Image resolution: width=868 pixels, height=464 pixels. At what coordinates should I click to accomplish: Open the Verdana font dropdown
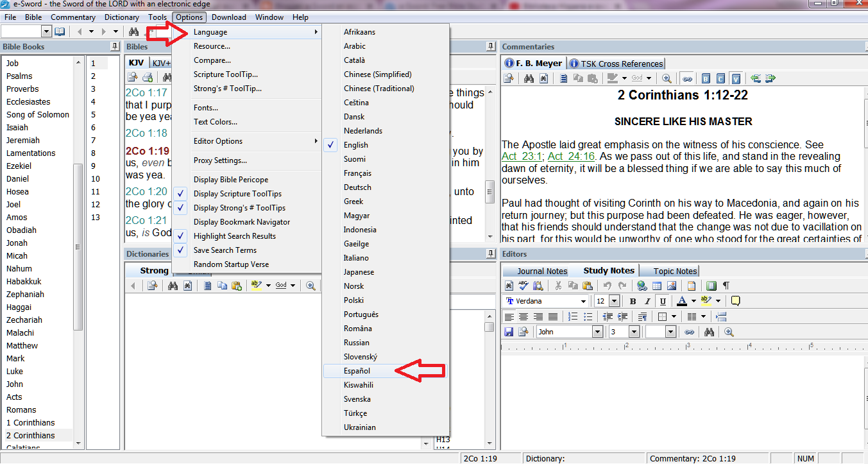(x=583, y=301)
